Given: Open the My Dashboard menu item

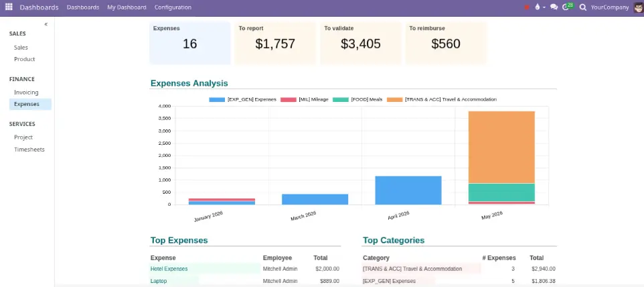Looking at the screenshot, I should (x=127, y=7).
